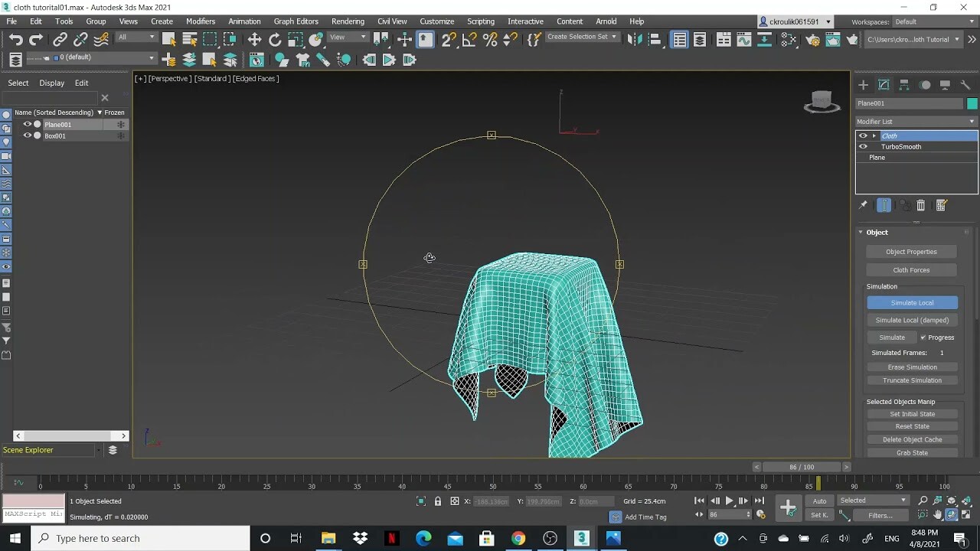Enable the Auto key animation toggle
The height and width of the screenshot is (551, 980).
click(x=819, y=500)
